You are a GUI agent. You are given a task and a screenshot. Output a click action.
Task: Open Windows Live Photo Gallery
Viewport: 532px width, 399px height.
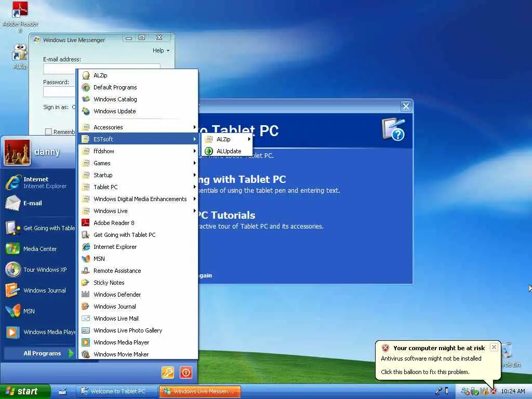138,330
